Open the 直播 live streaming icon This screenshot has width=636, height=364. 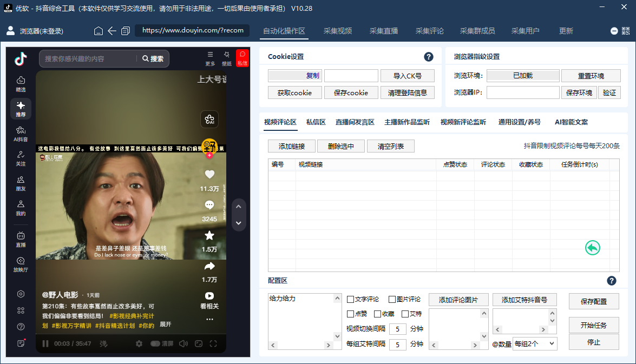click(21, 238)
